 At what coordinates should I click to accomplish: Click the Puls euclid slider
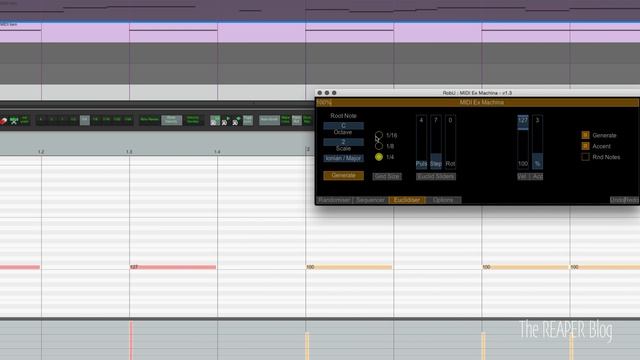tap(421, 142)
